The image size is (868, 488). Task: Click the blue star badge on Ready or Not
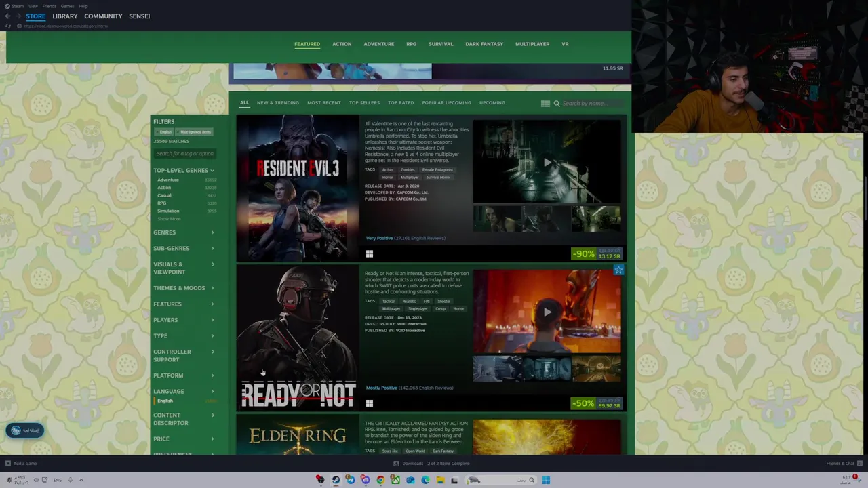point(618,270)
